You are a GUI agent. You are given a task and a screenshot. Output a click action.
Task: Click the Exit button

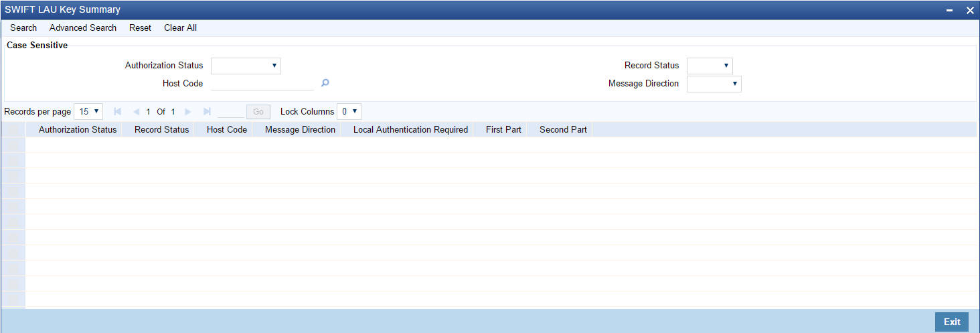[952, 322]
